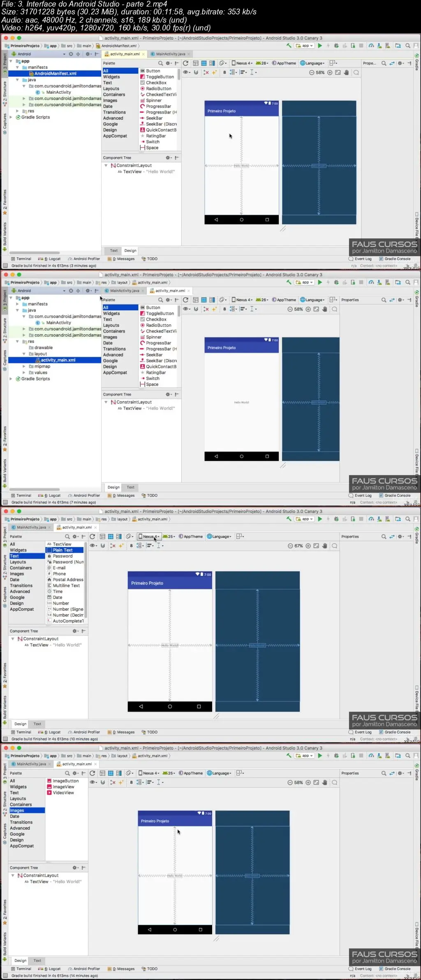
Task: Select the Design surface view icon in third frame
Action: coord(102,537)
